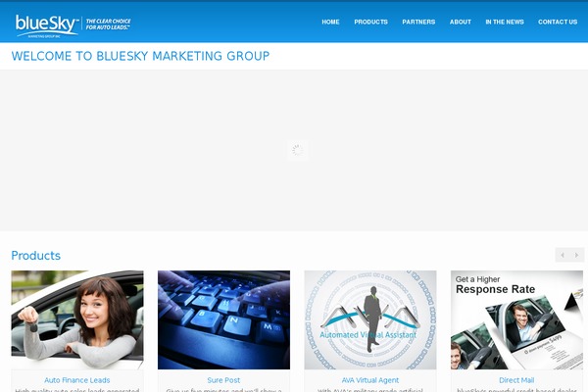Click the Clear Choice for Auto Leads tagline
588x392 pixels.
pos(108,24)
